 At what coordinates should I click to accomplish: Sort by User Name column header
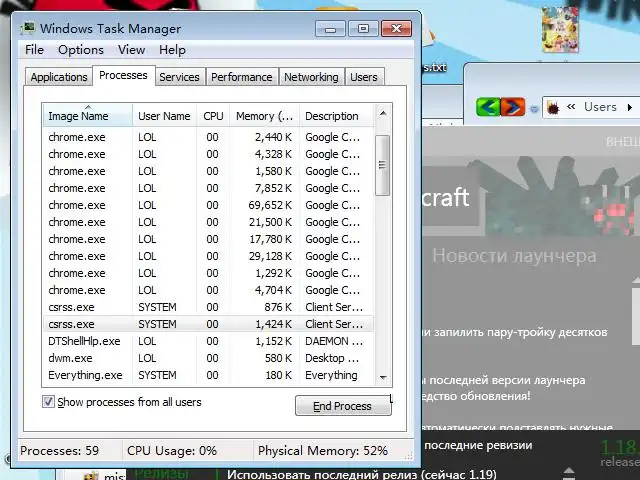coord(164,116)
